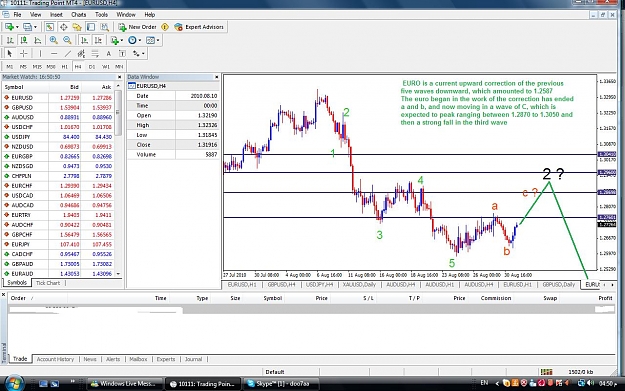625x391 pixels.
Task: Switch timeframe to MN
Action: point(119,67)
